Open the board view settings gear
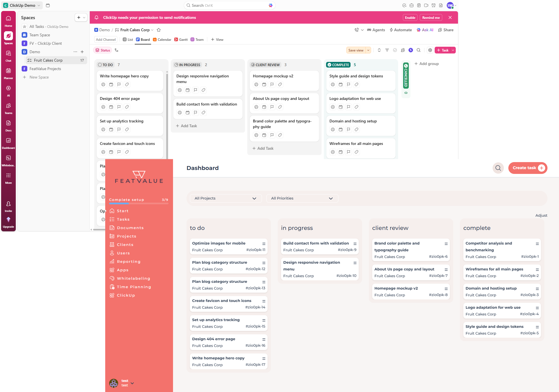The height and width of the screenshot is (392, 559). click(x=430, y=50)
